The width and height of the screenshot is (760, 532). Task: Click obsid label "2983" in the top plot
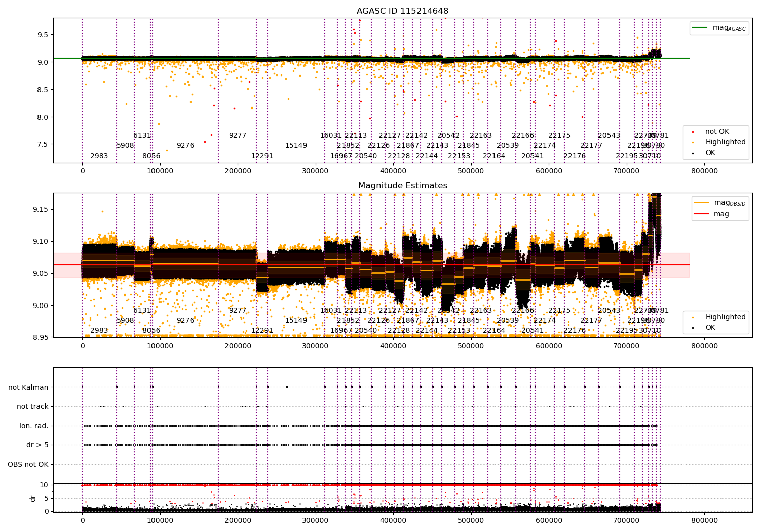point(99,156)
